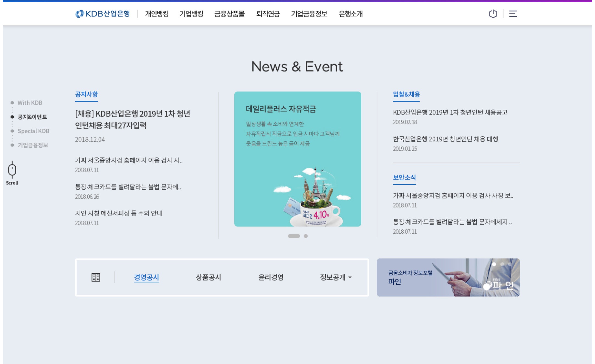Open the 금융소비자 정보포털 파인 banner

tap(448, 277)
